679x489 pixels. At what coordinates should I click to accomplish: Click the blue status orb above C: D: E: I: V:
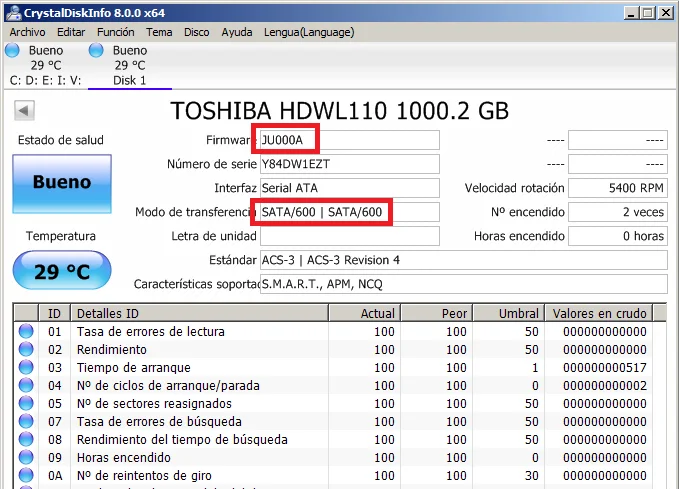(12, 50)
